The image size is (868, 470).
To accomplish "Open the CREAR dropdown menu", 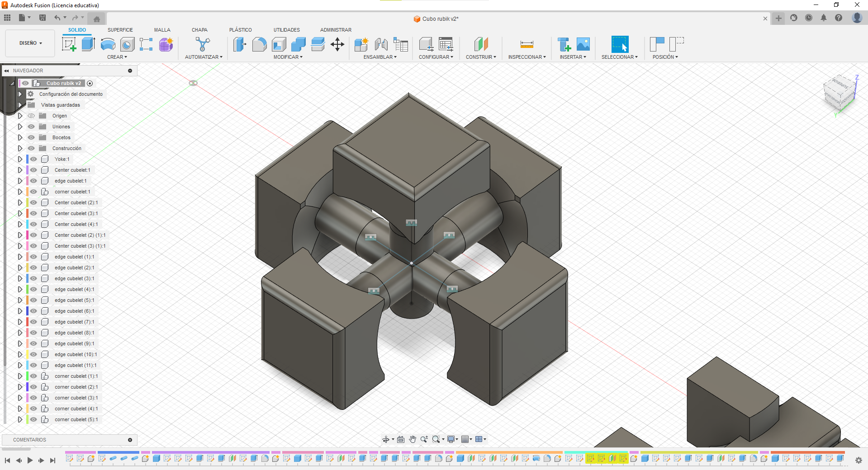I will 117,57.
